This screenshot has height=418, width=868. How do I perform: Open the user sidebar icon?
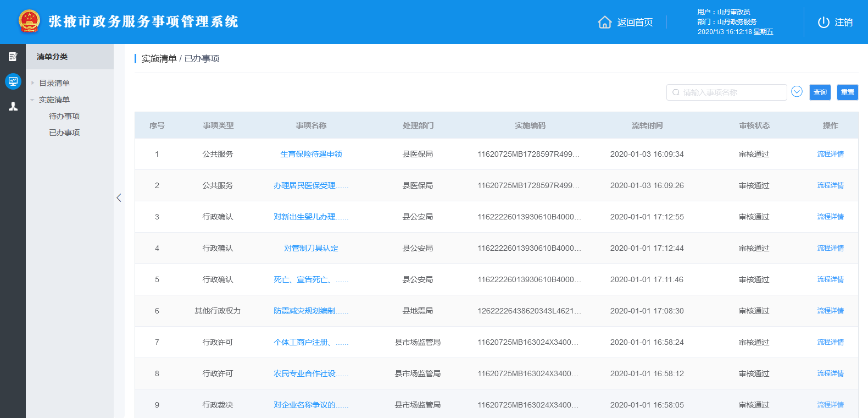pos(13,106)
